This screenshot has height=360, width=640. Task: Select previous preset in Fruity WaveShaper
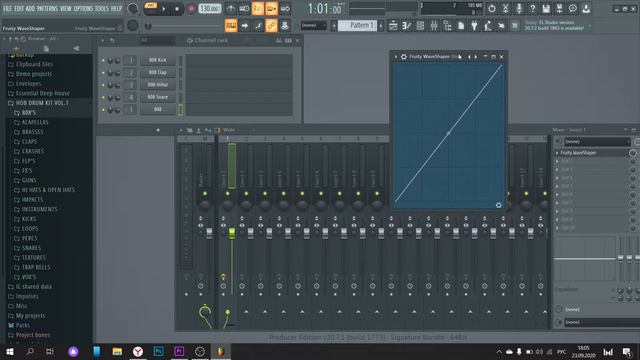(x=469, y=57)
